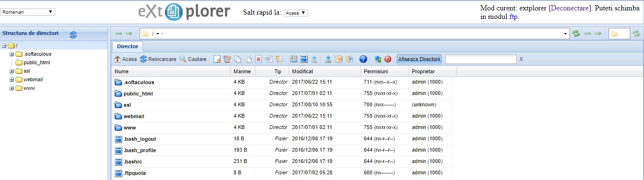Click the red power logout icon
This screenshot has height=180, width=644.
pyautogui.click(x=388, y=59)
